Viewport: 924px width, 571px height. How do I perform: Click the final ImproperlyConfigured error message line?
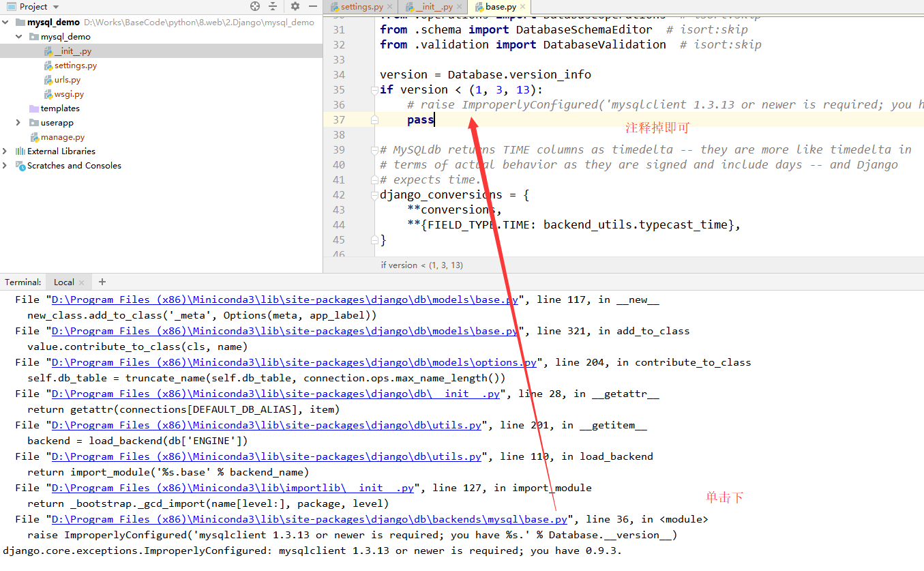pos(312,551)
